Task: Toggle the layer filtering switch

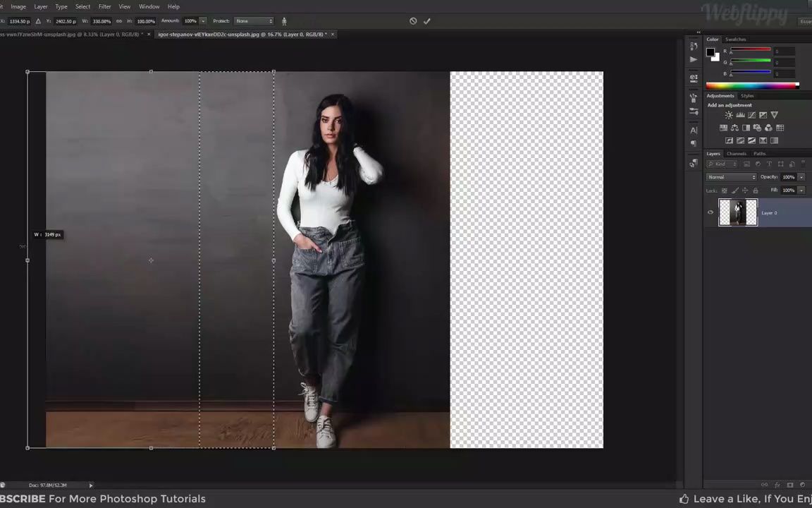Action: [x=804, y=164]
